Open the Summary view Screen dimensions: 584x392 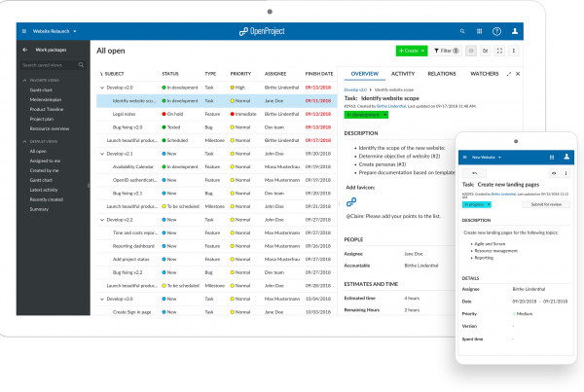39,209
